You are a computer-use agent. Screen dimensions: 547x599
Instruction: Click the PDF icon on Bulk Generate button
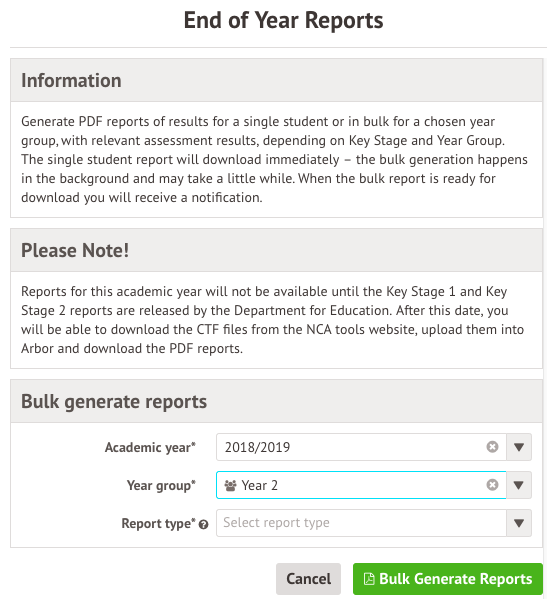pos(369,579)
